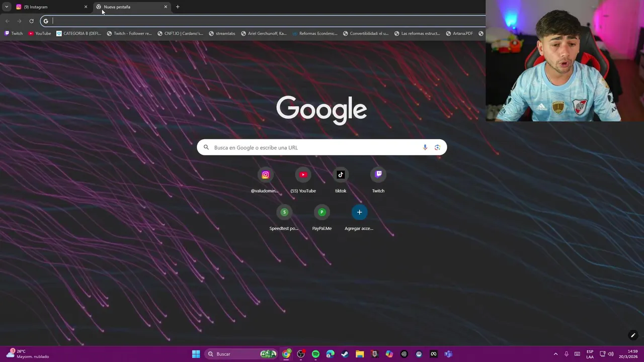Open the weather widget showing 26°C
The height and width of the screenshot is (362, 644).
point(28,354)
